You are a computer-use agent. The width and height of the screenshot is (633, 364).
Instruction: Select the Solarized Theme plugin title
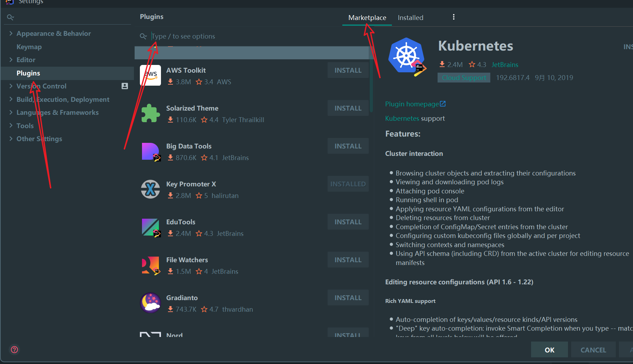(192, 108)
